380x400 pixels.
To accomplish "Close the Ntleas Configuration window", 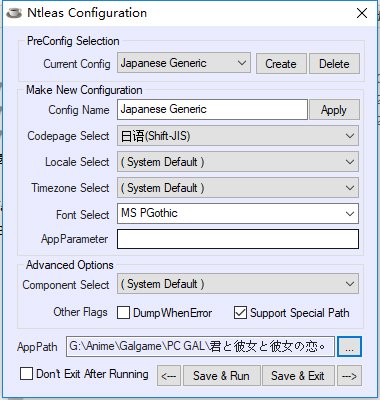I will click(362, 13).
